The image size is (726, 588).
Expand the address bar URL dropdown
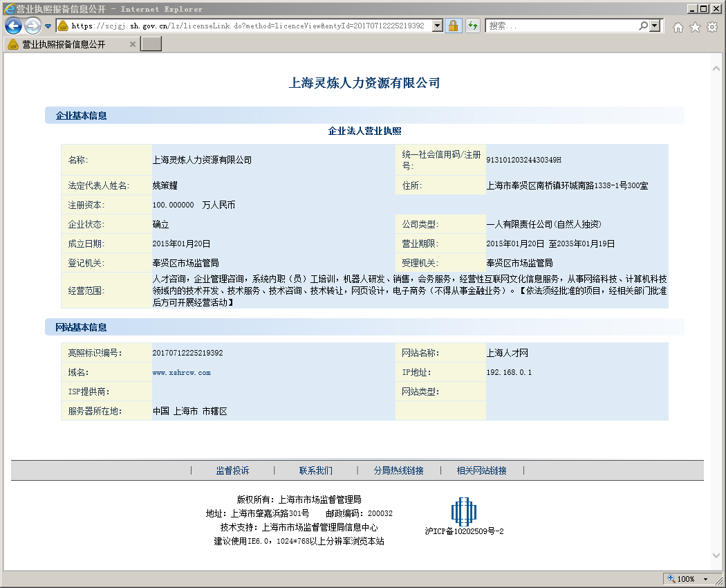coord(438,26)
